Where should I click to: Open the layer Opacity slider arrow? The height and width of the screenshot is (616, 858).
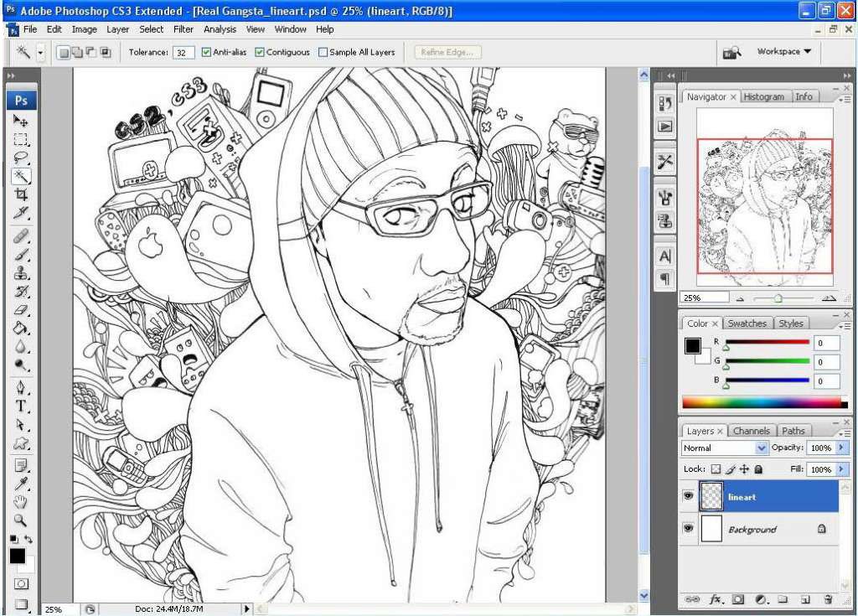click(x=842, y=448)
